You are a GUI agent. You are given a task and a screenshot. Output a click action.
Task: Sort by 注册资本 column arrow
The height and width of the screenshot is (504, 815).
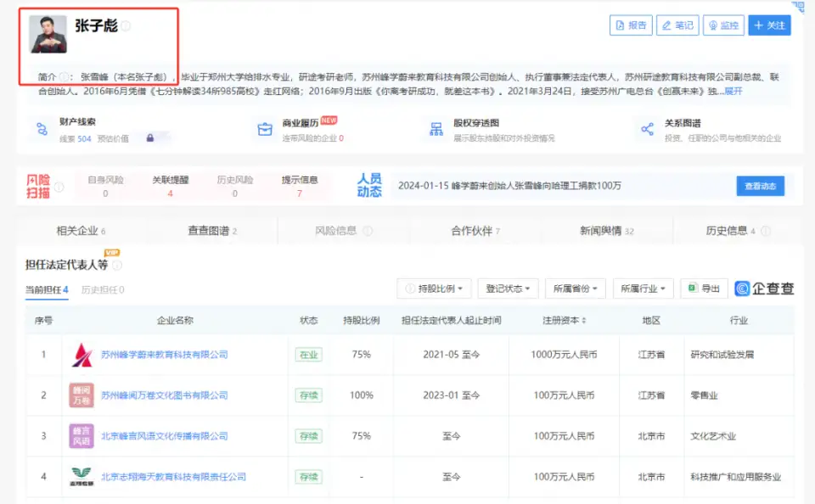coord(583,321)
